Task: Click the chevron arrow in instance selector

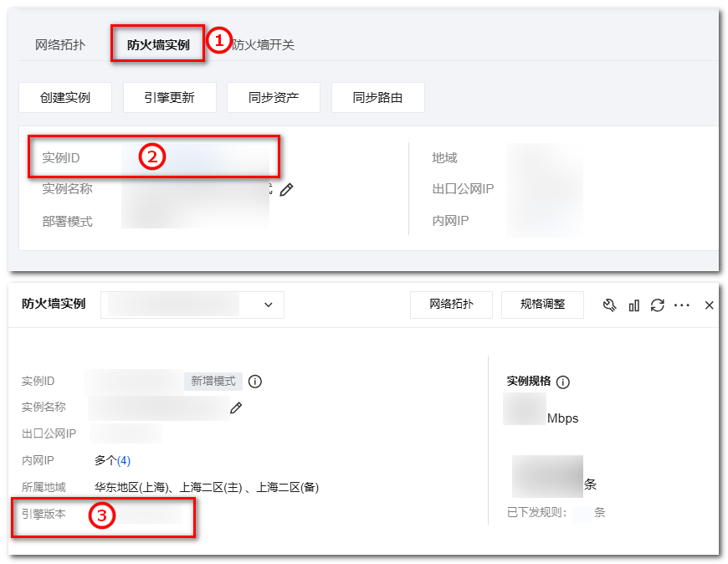Action: 269,305
